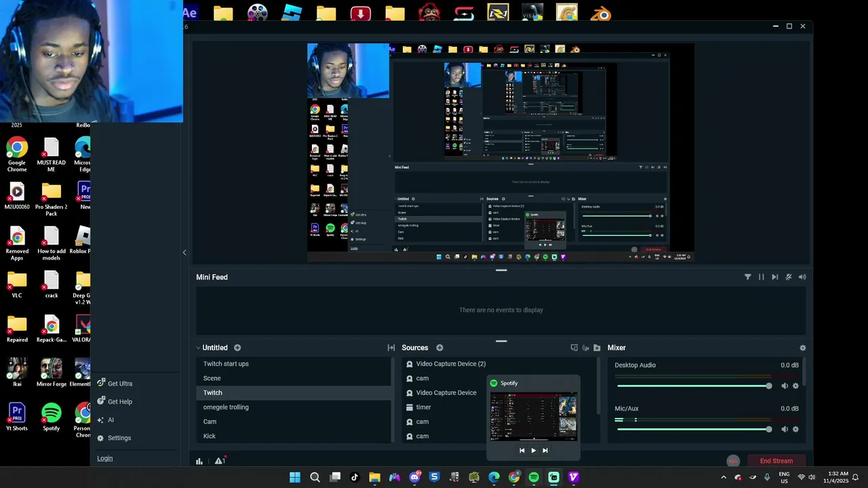Open TikTok from the taskbar

pyautogui.click(x=355, y=477)
